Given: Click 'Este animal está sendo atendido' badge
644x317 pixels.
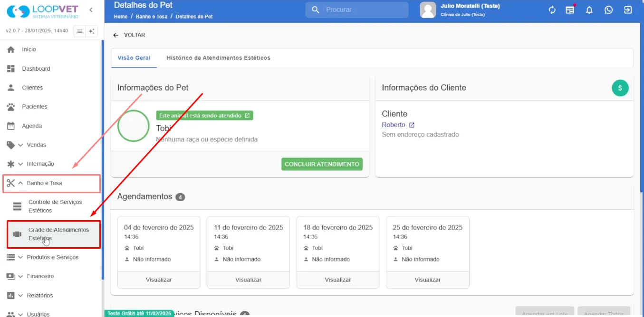Looking at the screenshot, I should coord(204,115).
